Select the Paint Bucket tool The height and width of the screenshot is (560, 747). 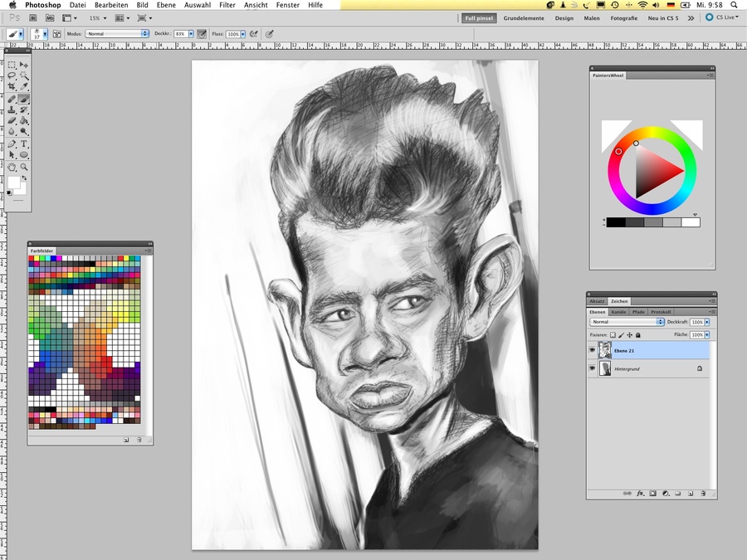coord(24,120)
